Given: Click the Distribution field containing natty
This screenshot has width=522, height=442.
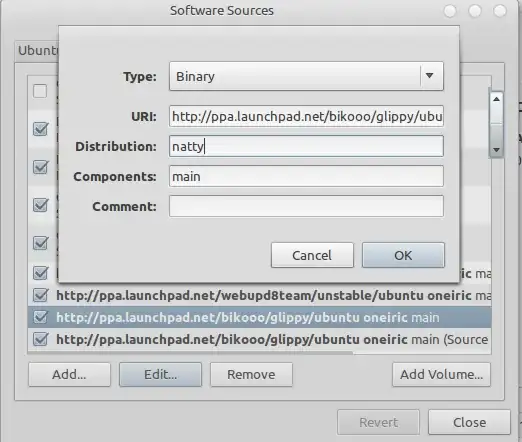Looking at the screenshot, I should coord(306,146).
